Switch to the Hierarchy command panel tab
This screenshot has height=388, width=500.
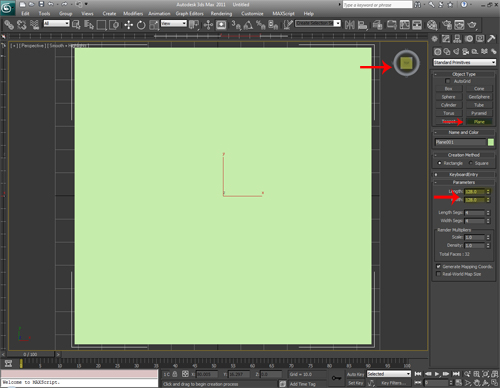(x=457, y=39)
